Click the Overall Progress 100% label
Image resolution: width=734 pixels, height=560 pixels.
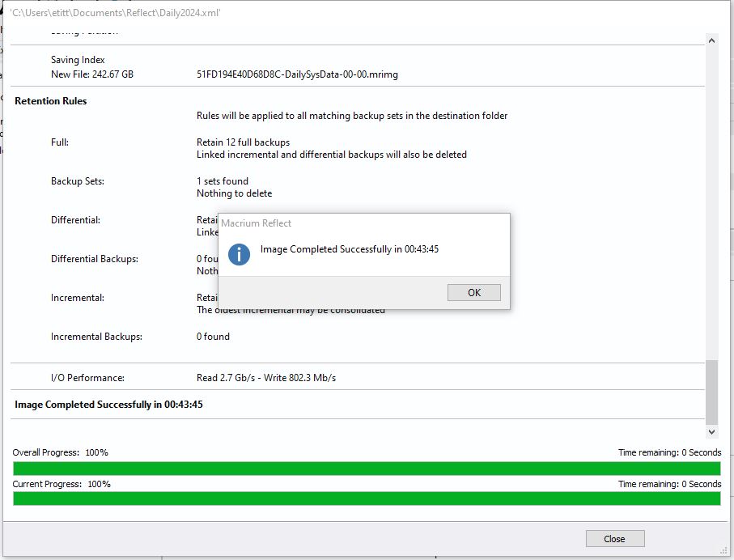(60, 452)
